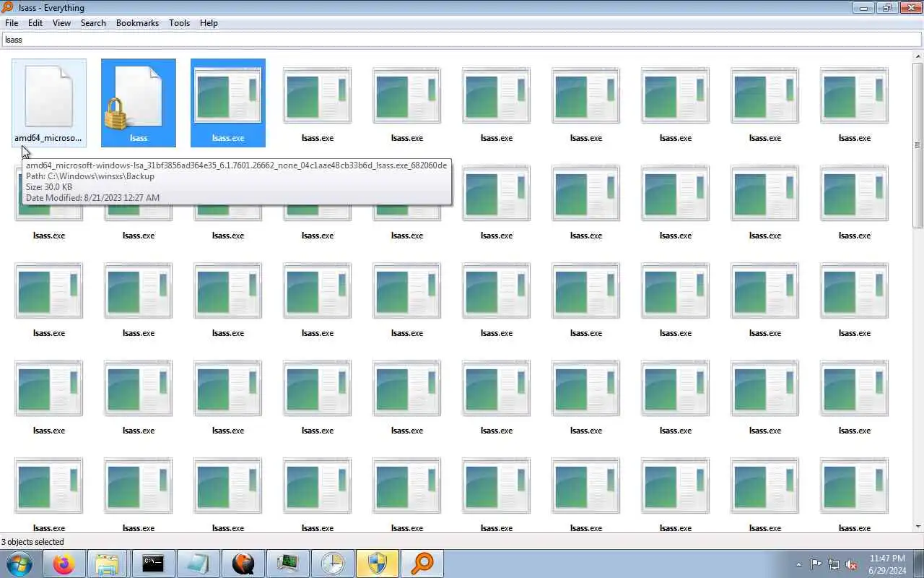
Task: Click the highlighted lsass.exe thumbnail
Action: coord(228,103)
